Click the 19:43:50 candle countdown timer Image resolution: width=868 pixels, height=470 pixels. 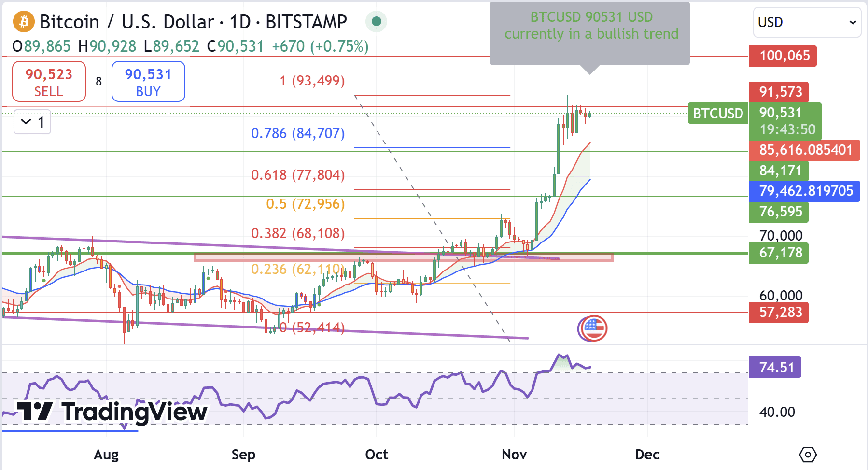787,129
